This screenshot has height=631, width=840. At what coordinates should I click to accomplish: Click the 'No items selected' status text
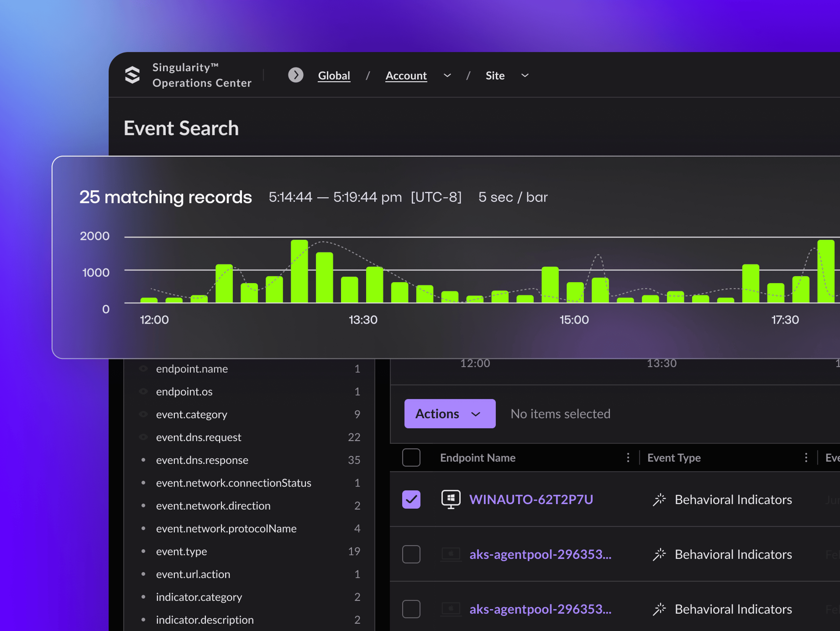[560, 414]
